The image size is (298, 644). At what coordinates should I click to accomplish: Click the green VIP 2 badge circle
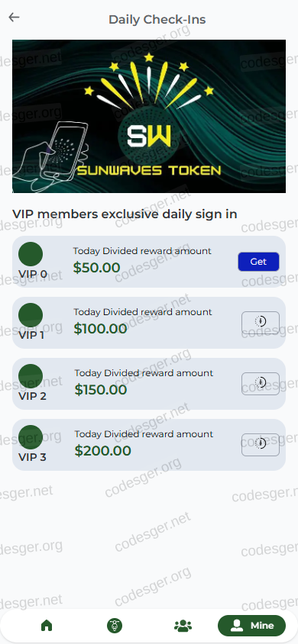[x=31, y=376]
